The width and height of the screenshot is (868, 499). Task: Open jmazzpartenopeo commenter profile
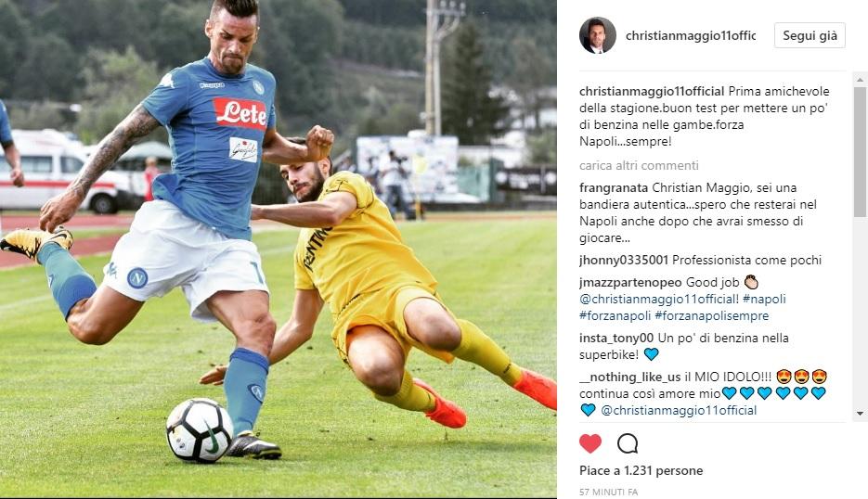(630, 283)
